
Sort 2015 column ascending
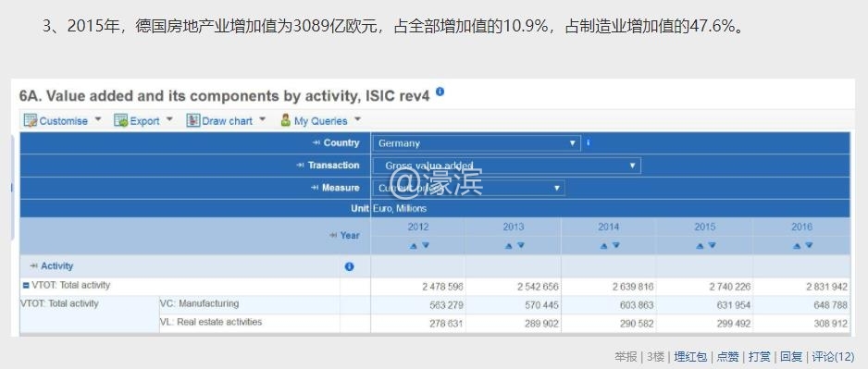(x=700, y=246)
